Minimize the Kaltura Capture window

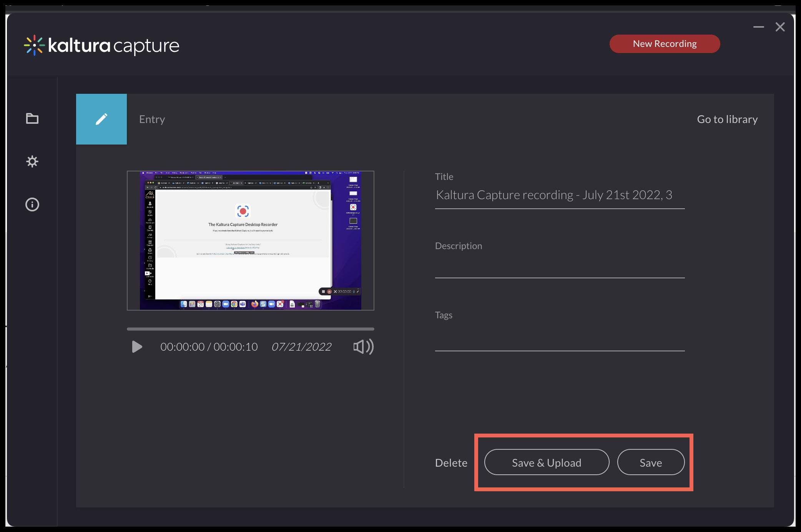tap(759, 27)
